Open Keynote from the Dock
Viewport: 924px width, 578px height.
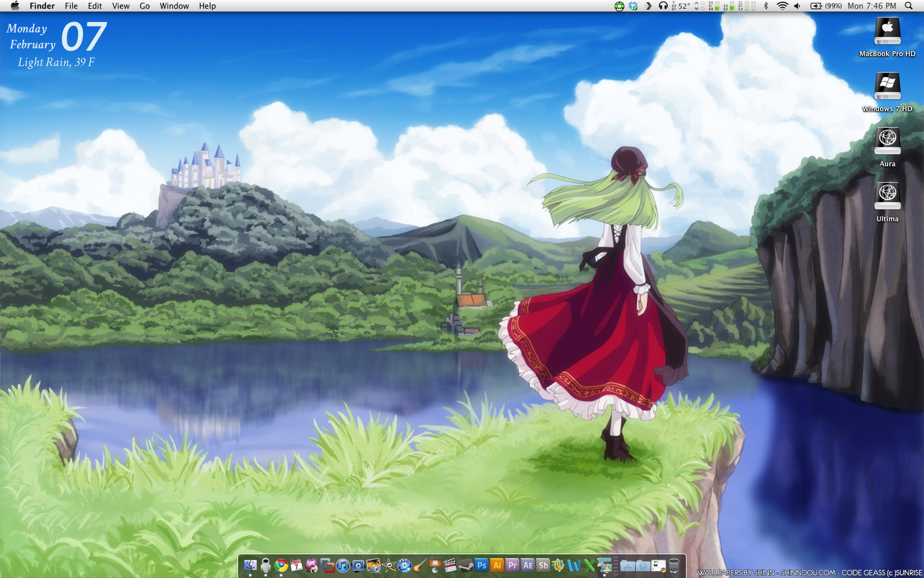[435, 565]
